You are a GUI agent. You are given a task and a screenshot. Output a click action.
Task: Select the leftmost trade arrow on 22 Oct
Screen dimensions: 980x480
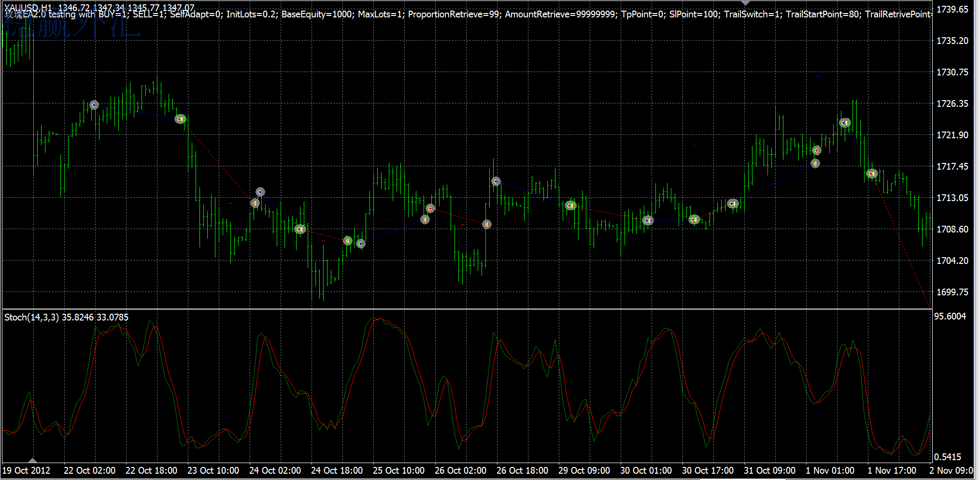pos(94,105)
